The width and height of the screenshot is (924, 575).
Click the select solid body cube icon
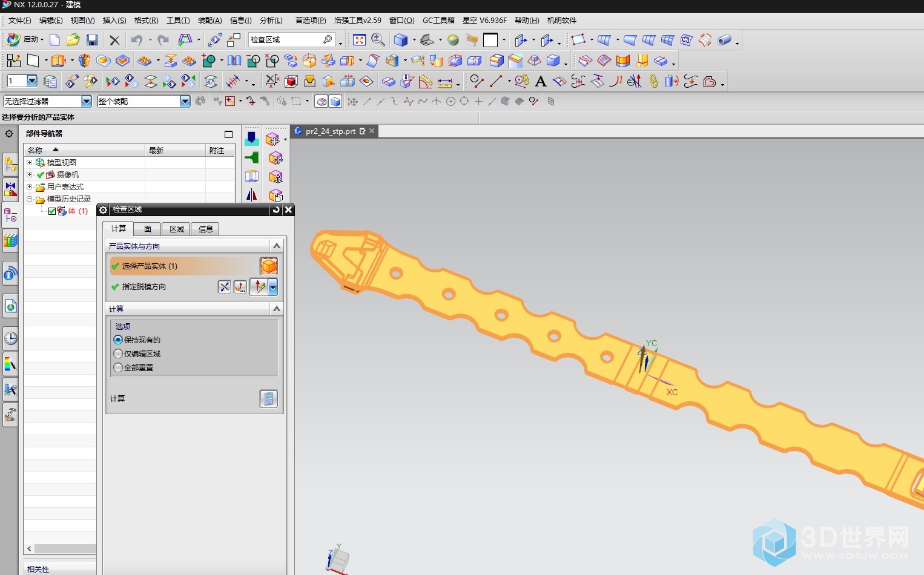[x=269, y=266]
